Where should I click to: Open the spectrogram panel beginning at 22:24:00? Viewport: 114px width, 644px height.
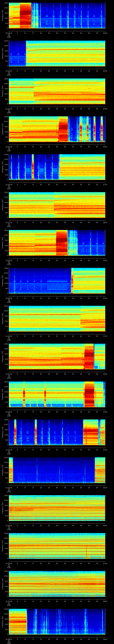click(57, 91)
